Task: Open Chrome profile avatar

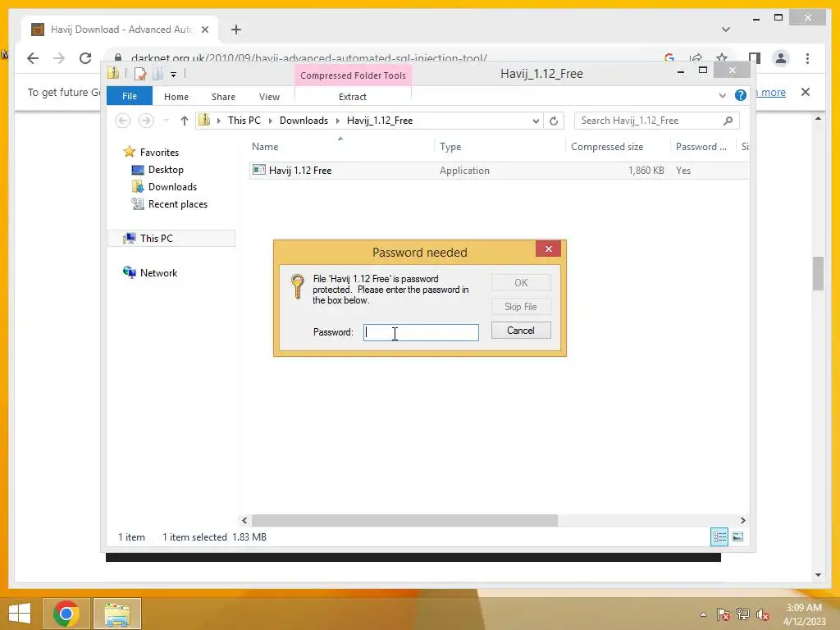Action: point(781,58)
